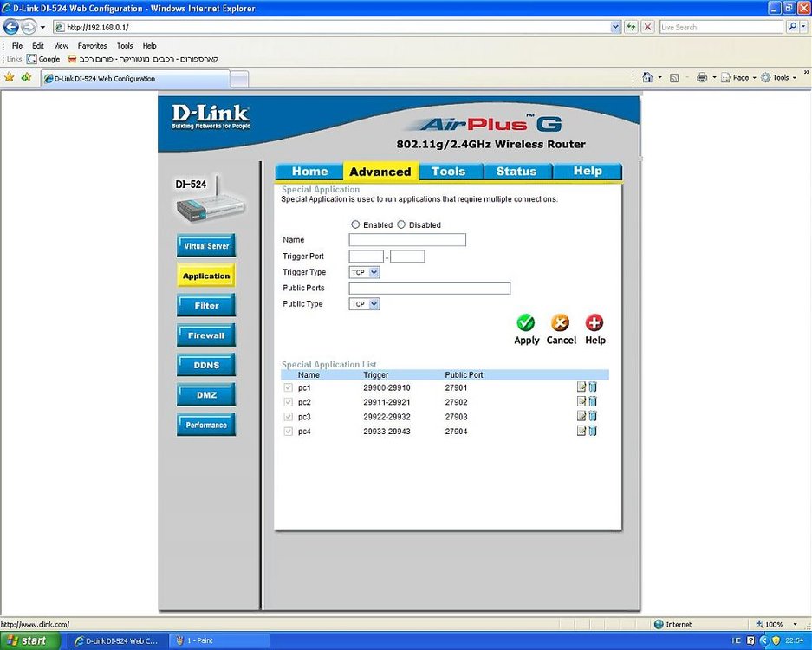Open the File menu
The width and height of the screenshot is (812, 650).
click(x=17, y=46)
